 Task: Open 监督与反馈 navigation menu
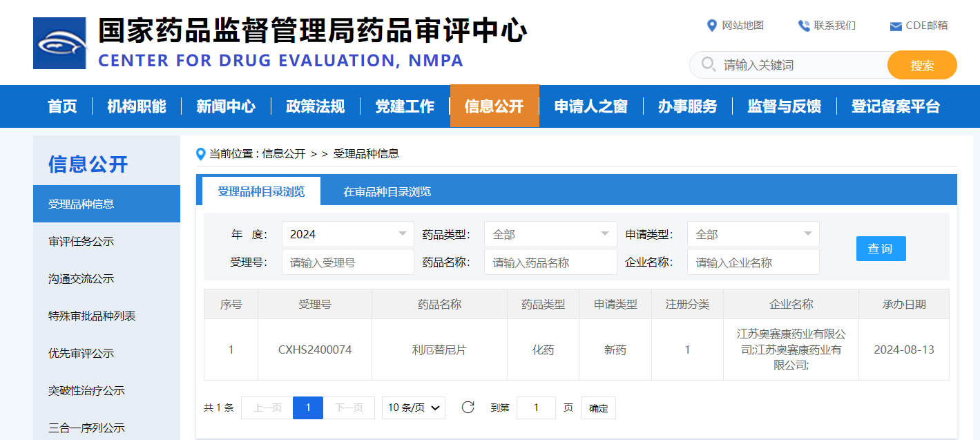tap(784, 106)
